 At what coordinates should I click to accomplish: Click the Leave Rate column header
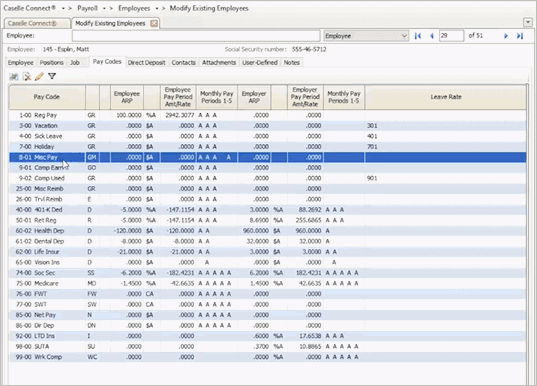[x=446, y=97]
